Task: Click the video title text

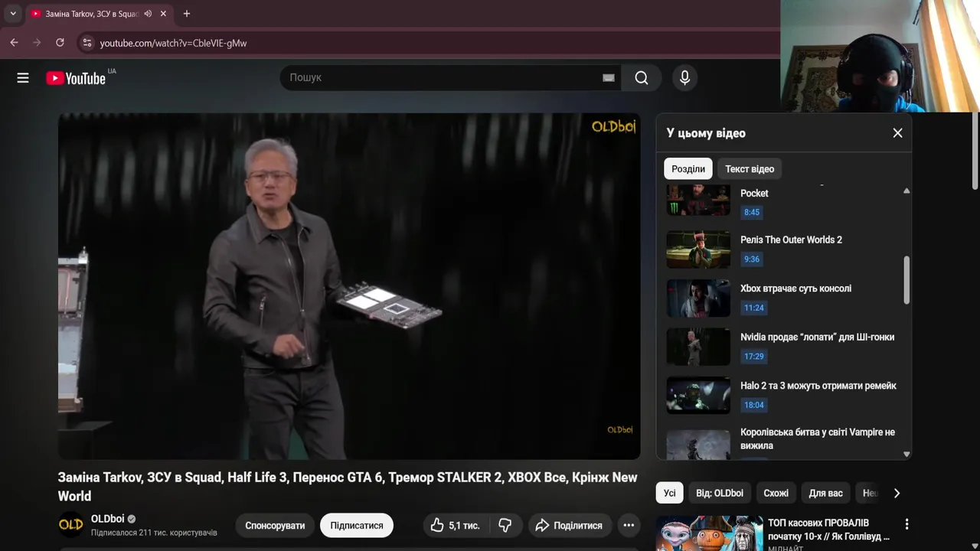Action: 348,487
